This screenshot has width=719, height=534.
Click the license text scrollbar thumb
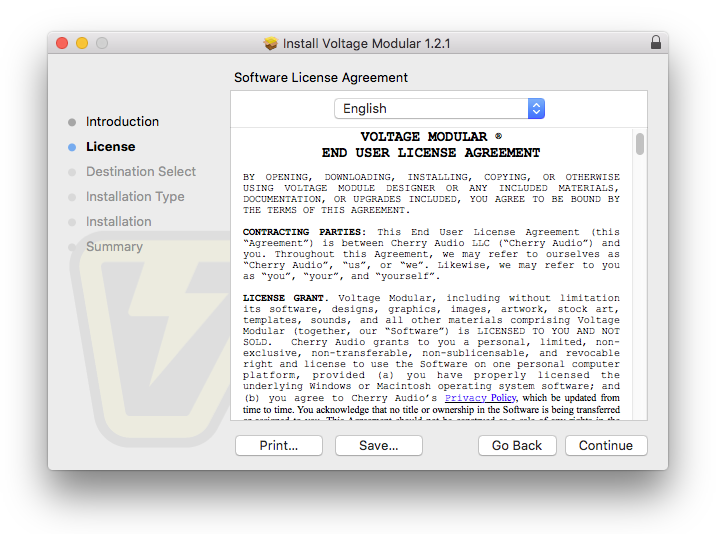(x=639, y=144)
